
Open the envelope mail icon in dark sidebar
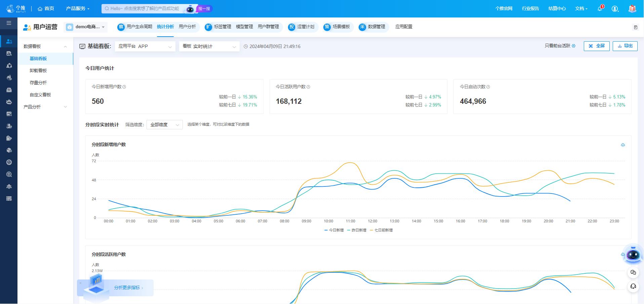(9, 90)
